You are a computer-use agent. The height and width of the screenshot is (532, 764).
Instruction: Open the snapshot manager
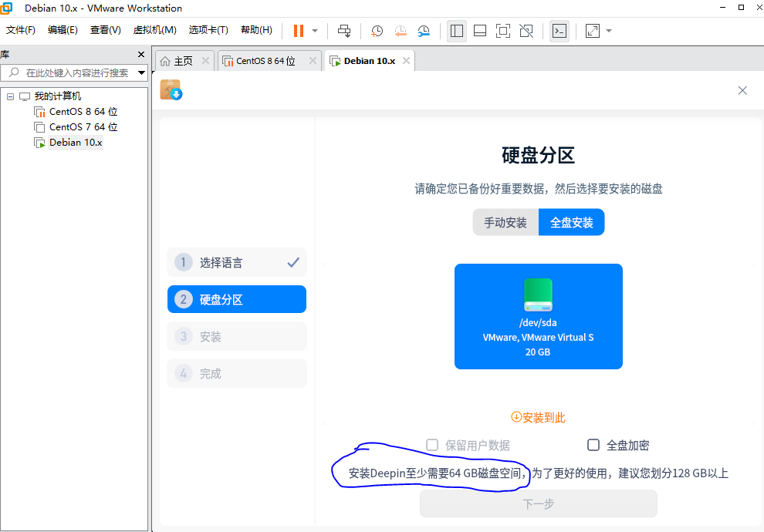424,31
